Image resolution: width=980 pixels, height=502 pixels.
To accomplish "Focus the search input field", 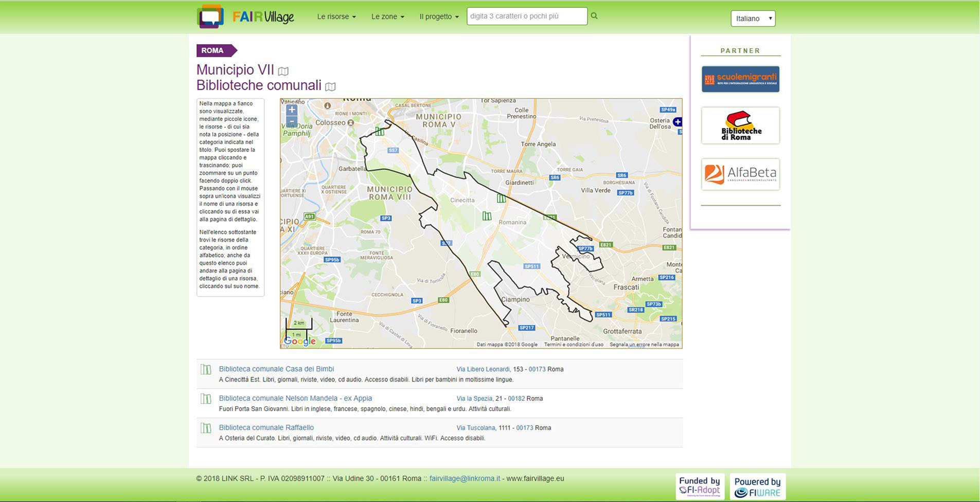I will 527,16.
